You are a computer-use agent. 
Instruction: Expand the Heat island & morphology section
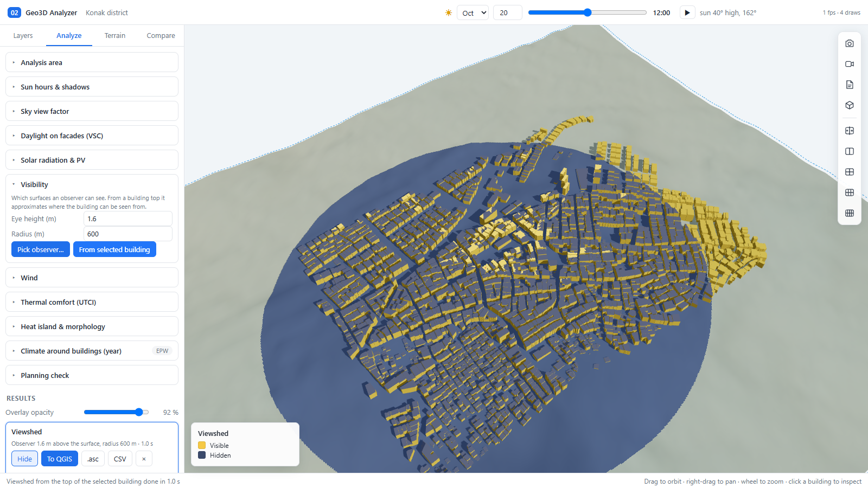click(x=92, y=326)
